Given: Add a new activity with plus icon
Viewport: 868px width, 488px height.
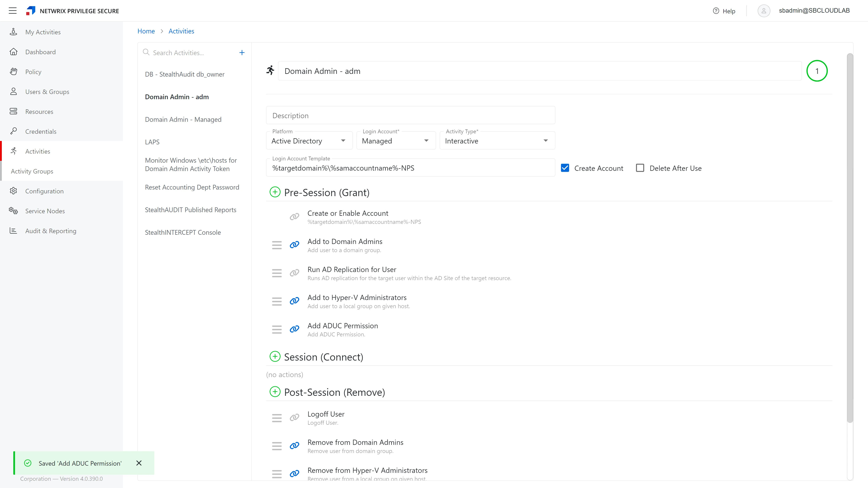Looking at the screenshot, I should click(x=242, y=53).
